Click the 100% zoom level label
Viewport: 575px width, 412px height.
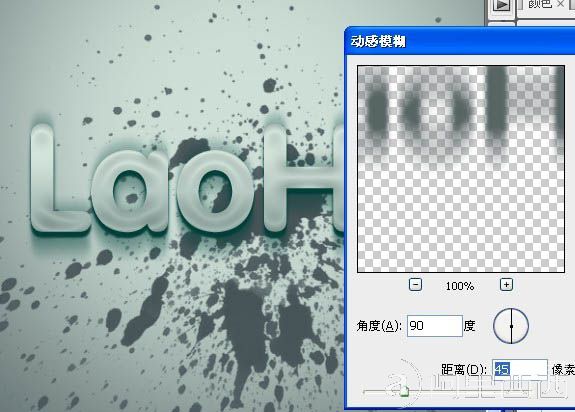(x=460, y=286)
